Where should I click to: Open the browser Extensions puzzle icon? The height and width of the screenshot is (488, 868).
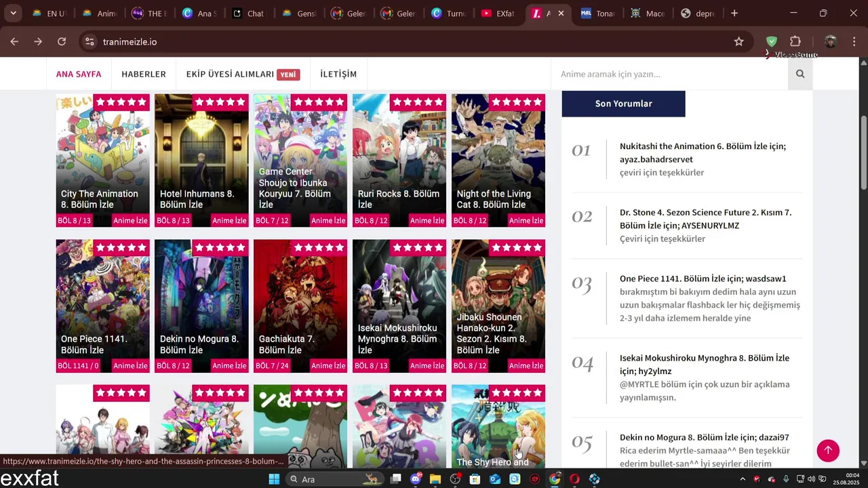point(795,41)
